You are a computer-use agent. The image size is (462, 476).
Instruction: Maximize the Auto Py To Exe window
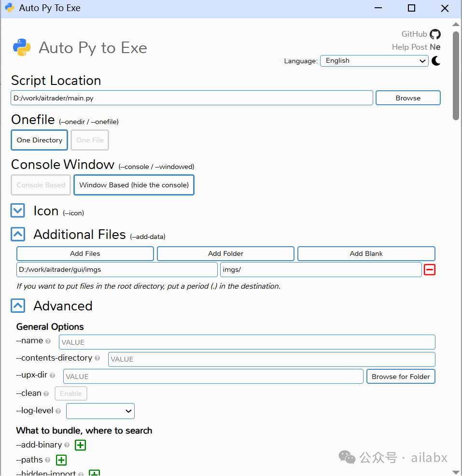(411, 8)
